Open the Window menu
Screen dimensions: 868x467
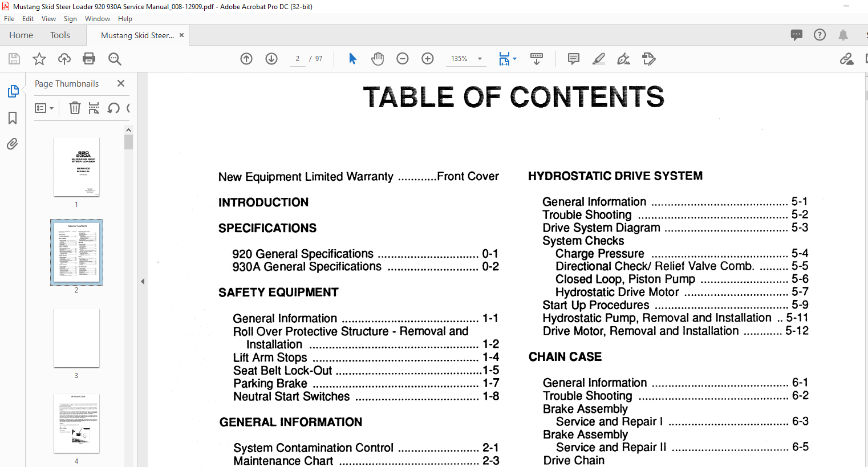[x=98, y=19]
